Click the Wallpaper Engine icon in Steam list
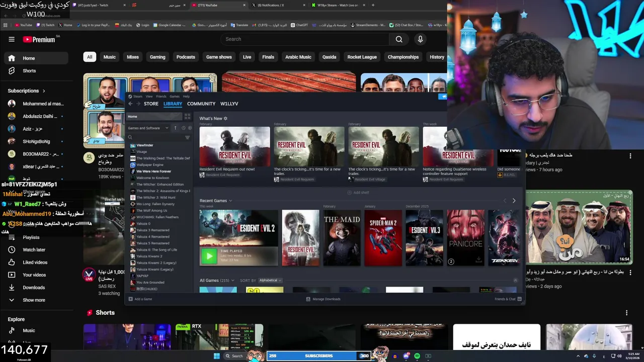This screenshot has height=362, width=644. [x=133, y=165]
